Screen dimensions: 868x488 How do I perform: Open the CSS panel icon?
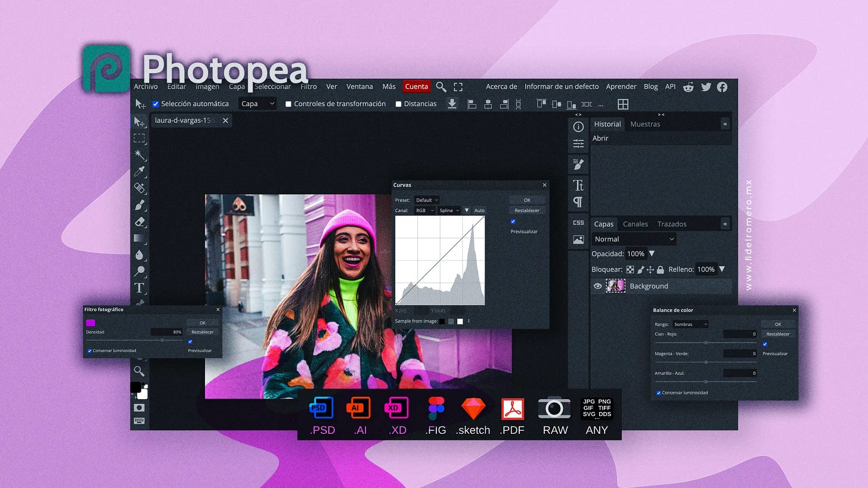(x=578, y=223)
